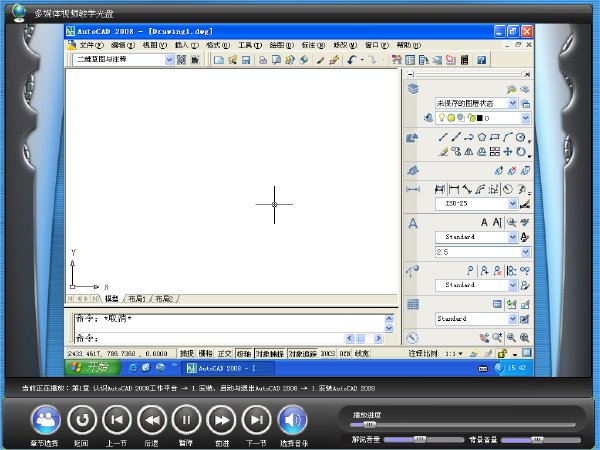Open the workspace dropdown 二维草图与注释

click(x=169, y=60)
